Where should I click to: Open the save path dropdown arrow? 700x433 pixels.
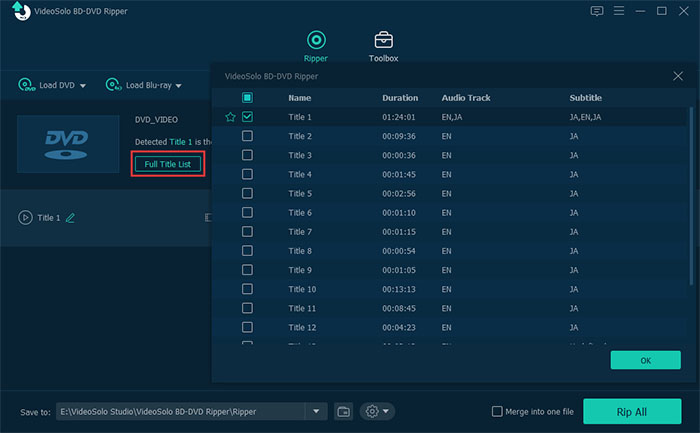coord(316,412)
